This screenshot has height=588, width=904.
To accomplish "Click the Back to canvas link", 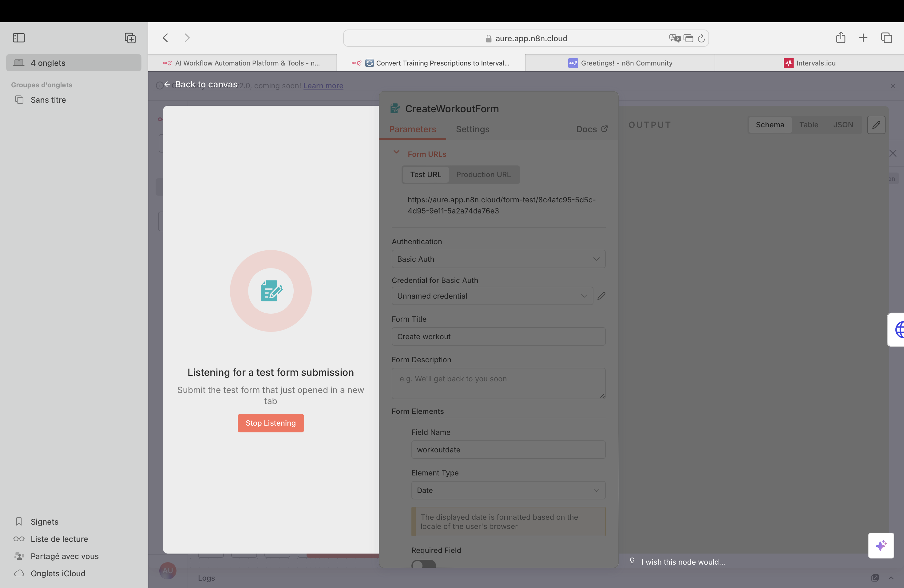I will [x=201, y=84].
